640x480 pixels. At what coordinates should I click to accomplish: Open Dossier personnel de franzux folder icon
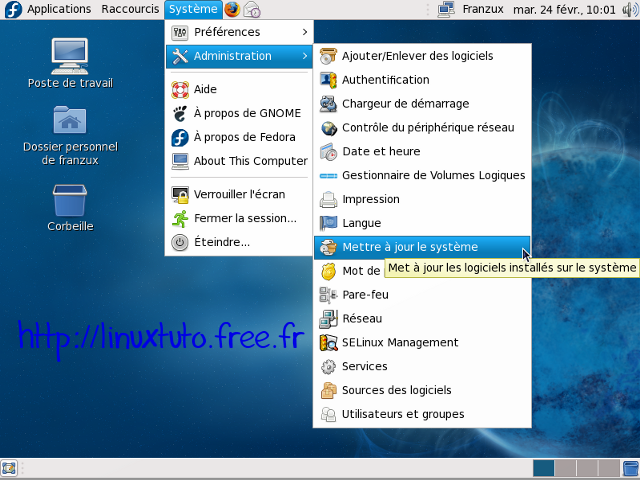(x=70, y=120)
